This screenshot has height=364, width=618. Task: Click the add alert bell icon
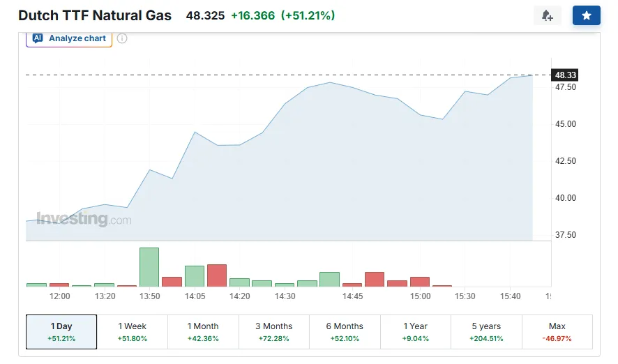[547, 15]
